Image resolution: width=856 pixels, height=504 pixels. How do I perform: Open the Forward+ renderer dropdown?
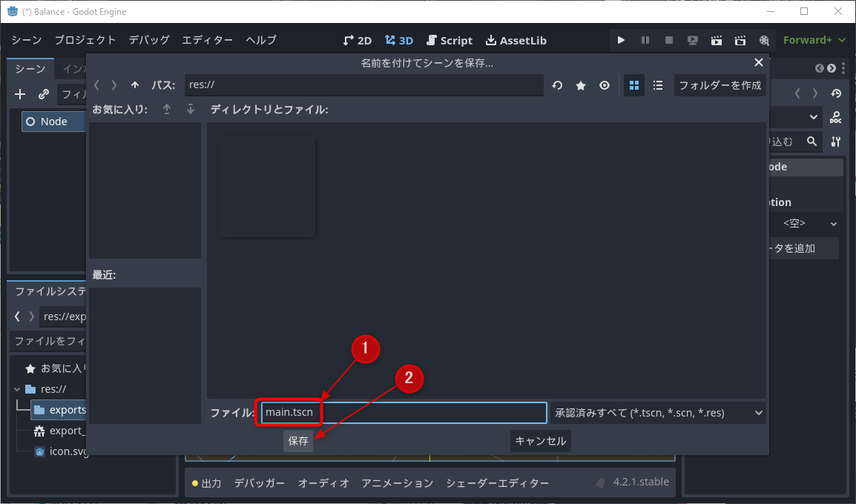[x=814, y=40]
